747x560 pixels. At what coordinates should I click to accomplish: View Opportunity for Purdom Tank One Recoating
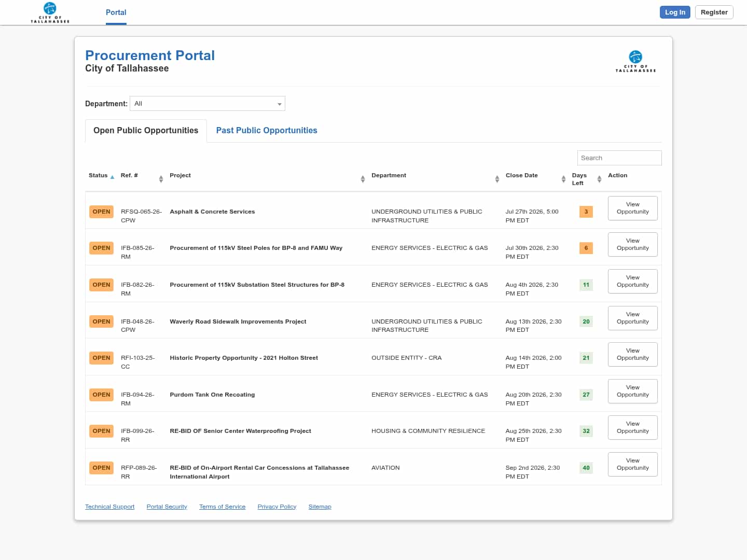633,391
